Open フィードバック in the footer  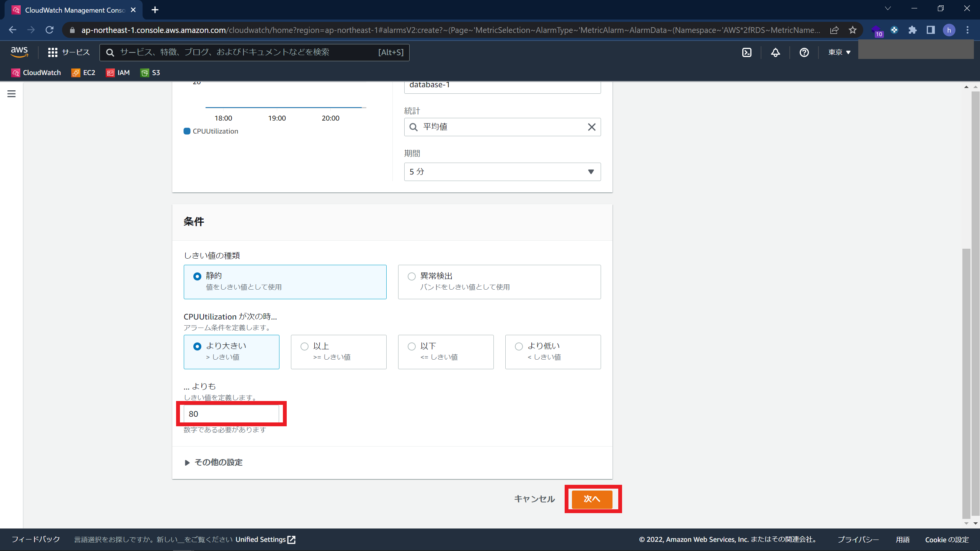tap(36, 540)
